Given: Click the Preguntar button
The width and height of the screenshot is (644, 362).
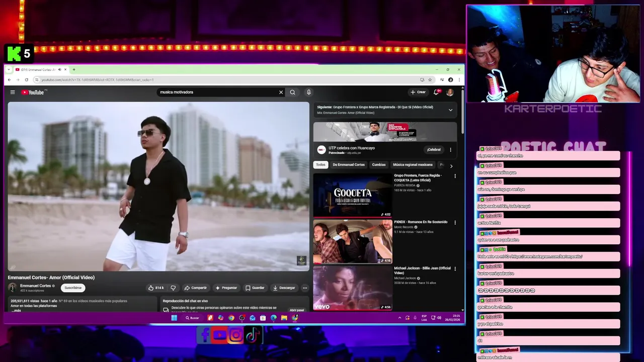Looking at the screenshot, I should 226,288.
